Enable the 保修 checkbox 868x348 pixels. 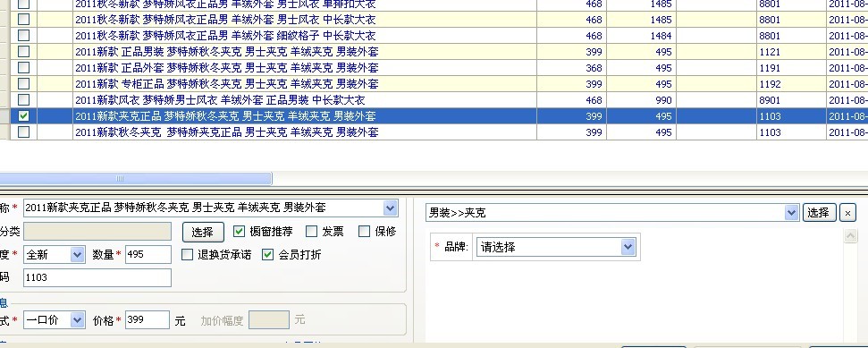364,231
